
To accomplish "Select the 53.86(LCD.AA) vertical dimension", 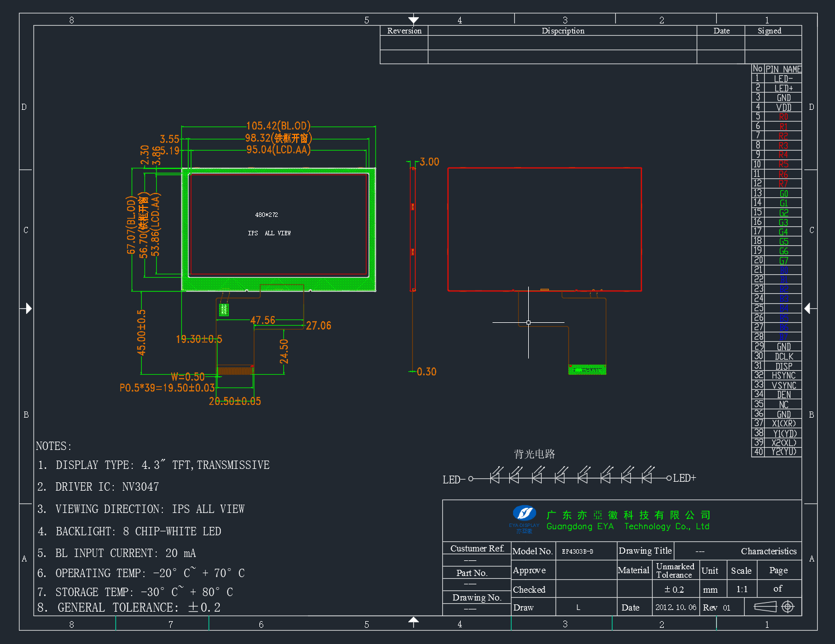I will click(156, 225).
